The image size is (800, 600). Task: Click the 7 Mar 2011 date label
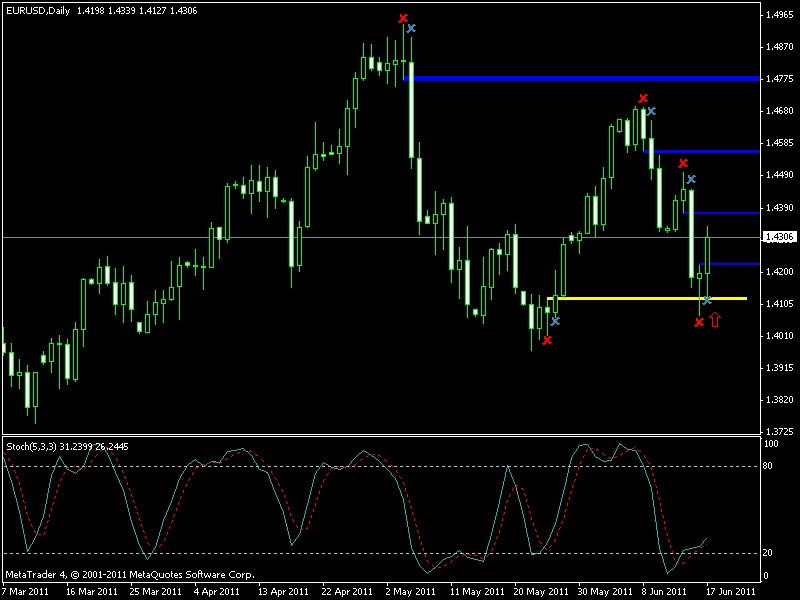(26, 592)
